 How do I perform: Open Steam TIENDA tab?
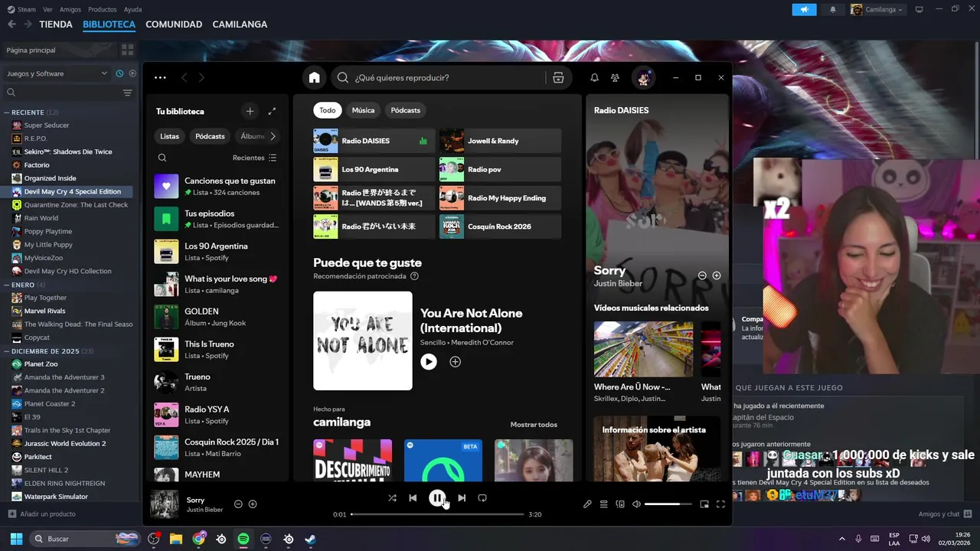[56, 24]
